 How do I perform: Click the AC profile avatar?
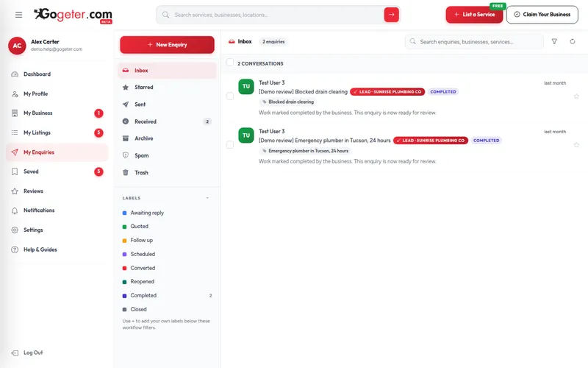click(17, 46)
